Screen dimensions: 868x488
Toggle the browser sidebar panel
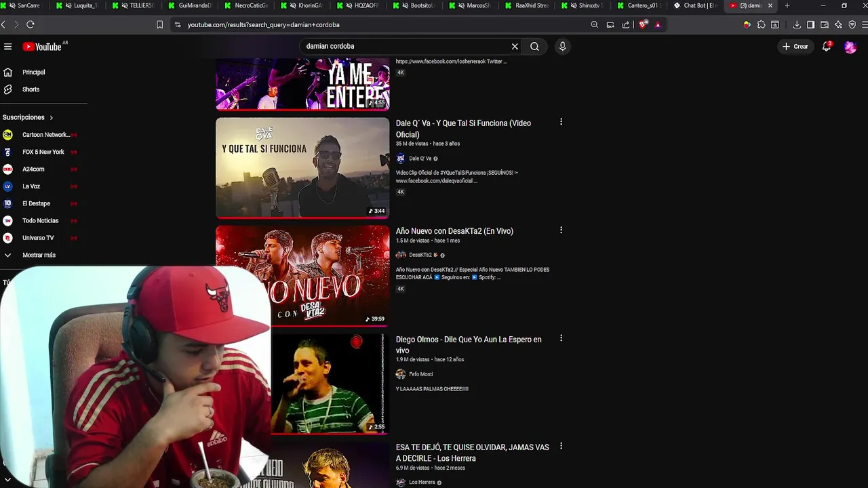pos(810,24)
